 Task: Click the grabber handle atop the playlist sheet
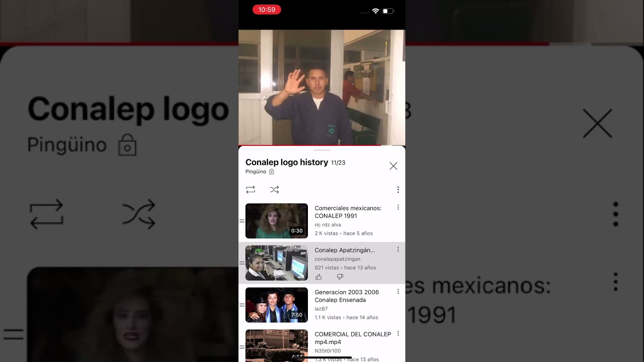[322, 150]
